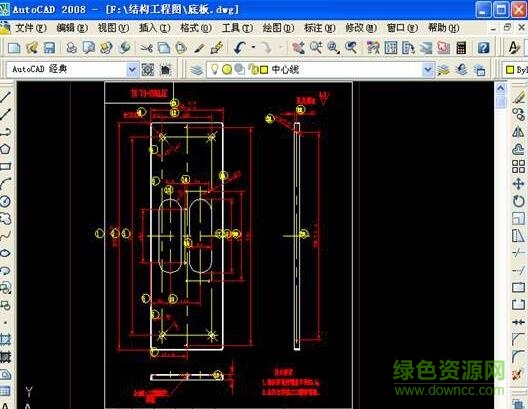Open the 帮助(H) menu
The height and width of the screenshot is (409, 528).
pyautogui.click(x=443, y=28)
